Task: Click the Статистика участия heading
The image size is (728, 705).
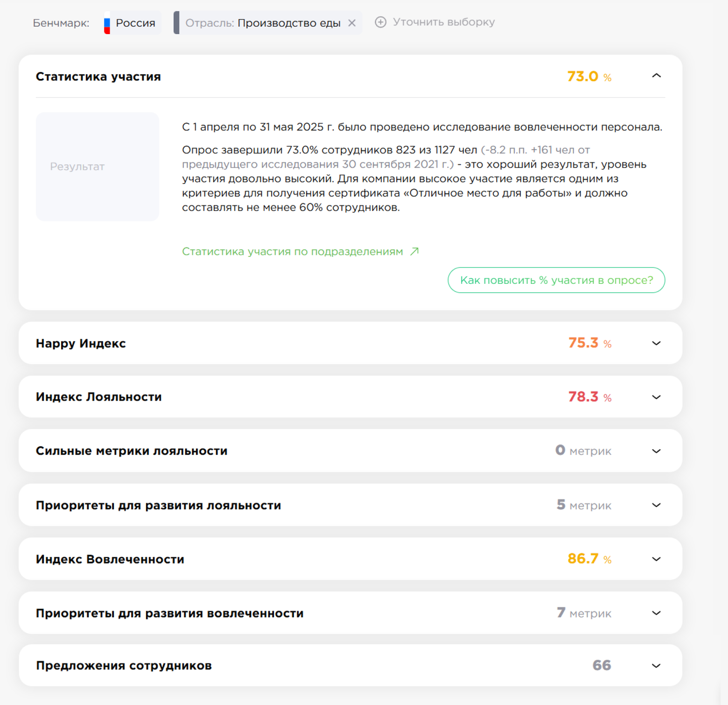Action: pyautogui.click(x=98, y=77)
